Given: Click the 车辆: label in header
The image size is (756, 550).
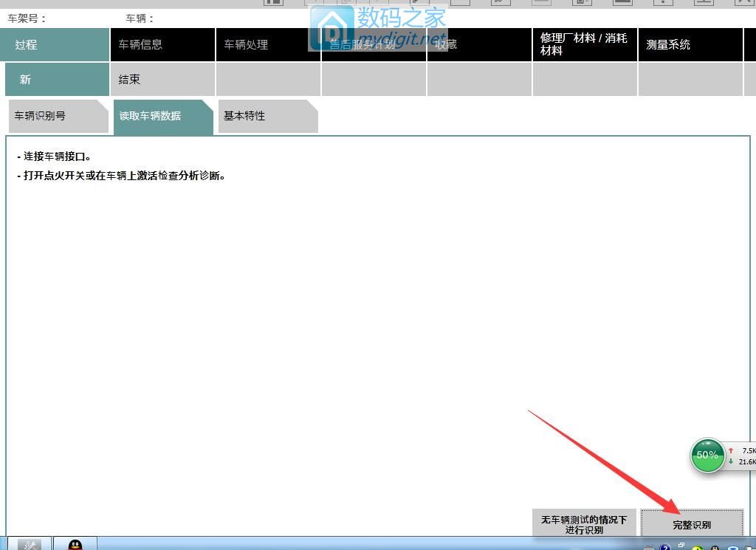Looking at the screenshot, I should [140, 18].
